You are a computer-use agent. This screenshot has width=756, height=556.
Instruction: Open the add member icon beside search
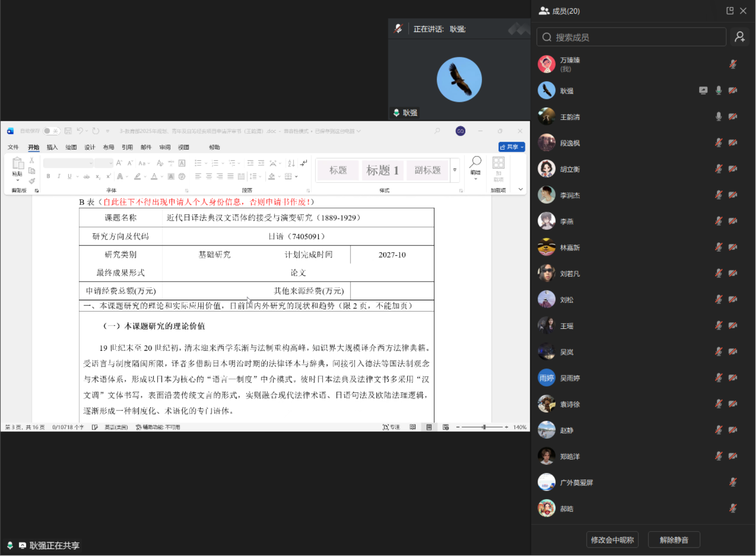pyautogui.click(x=740, y=37)
